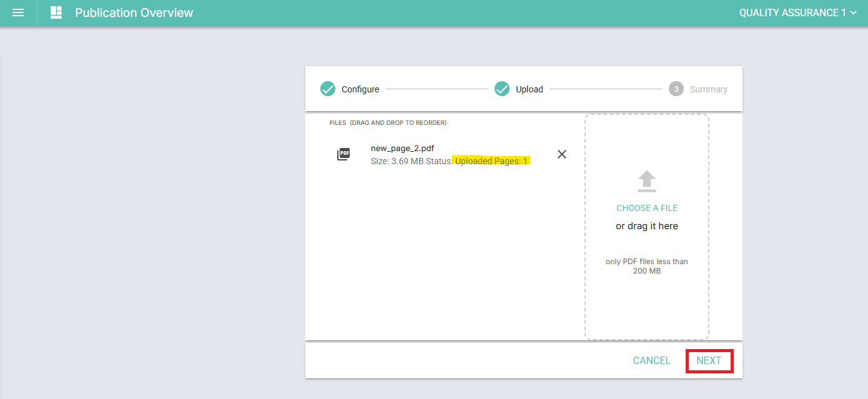
Task: Select the new_page_2.pdf file name
Action: (x=402, y=149)
